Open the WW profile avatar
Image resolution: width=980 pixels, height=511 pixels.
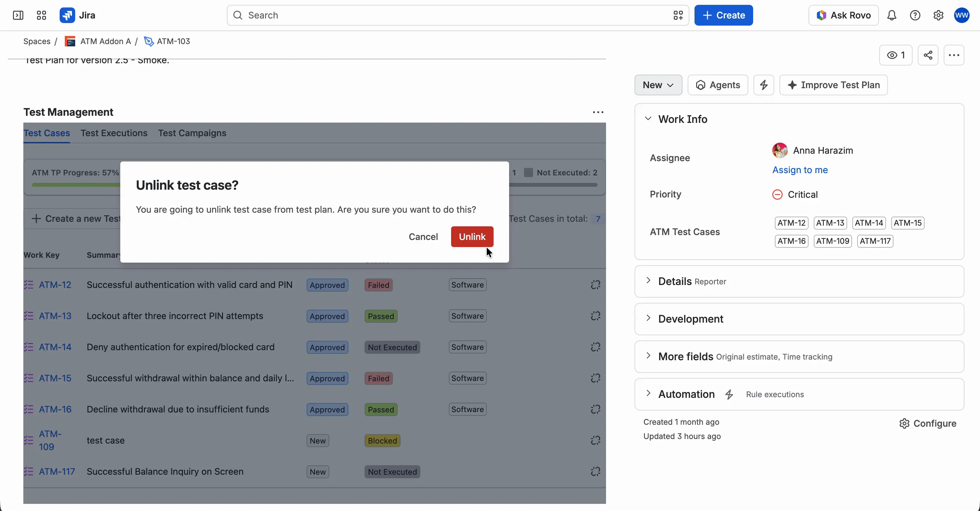[961, 15]
